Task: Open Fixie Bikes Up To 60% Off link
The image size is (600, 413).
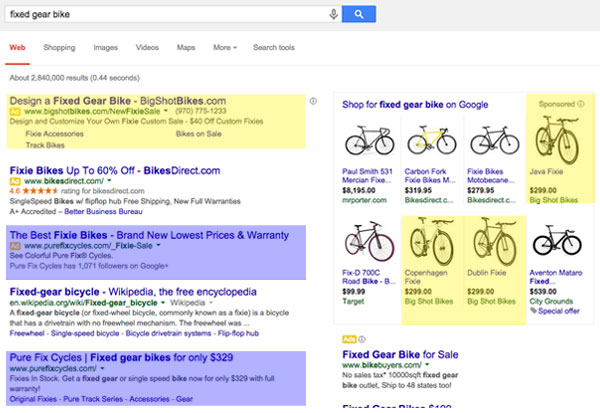Action: [115, 170]
